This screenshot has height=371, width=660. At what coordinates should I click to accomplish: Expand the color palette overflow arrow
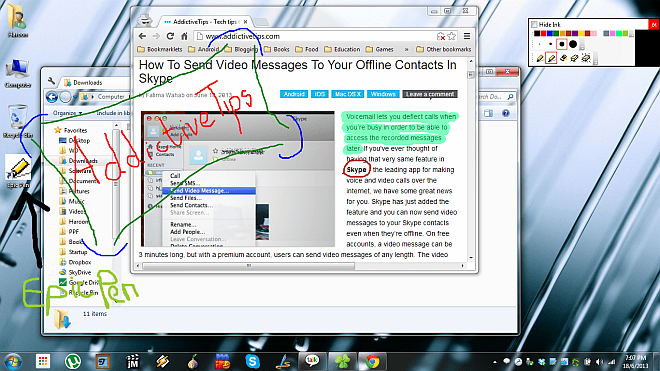point(631,34)
